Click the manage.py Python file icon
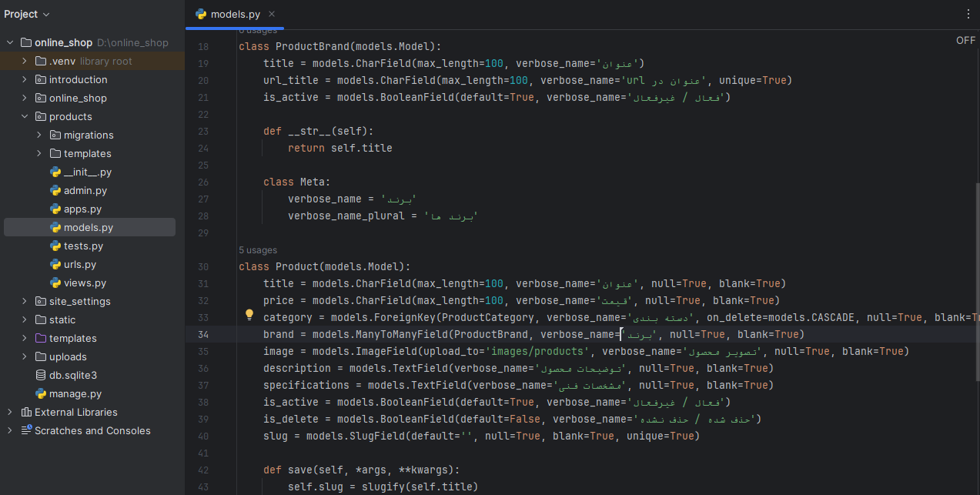The image size is (980, 495). [41, 394]
